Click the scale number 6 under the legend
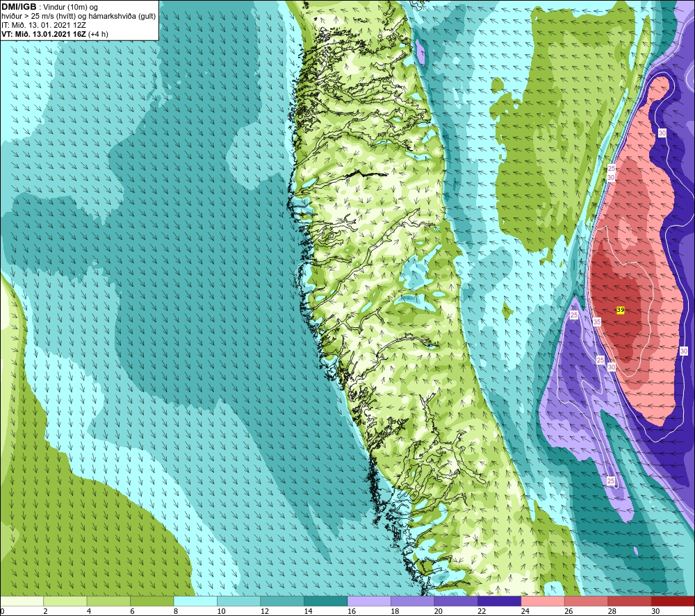This screenshot has height=616, width=695. (x=133, y=611)
